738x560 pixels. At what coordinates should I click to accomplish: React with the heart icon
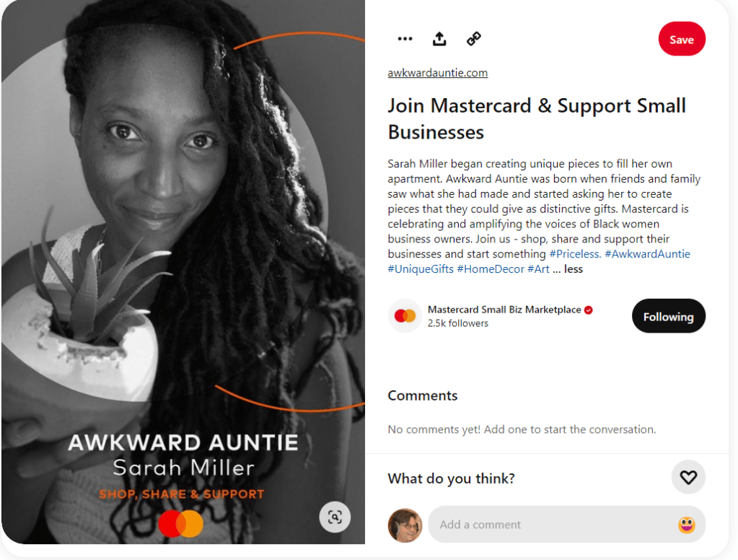tap(688, 478)
